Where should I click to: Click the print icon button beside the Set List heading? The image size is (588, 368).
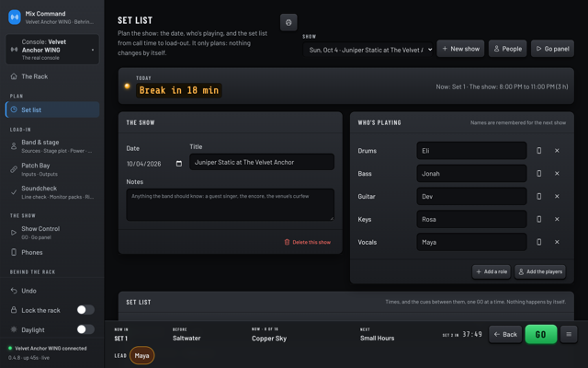(x=288, y=22)
